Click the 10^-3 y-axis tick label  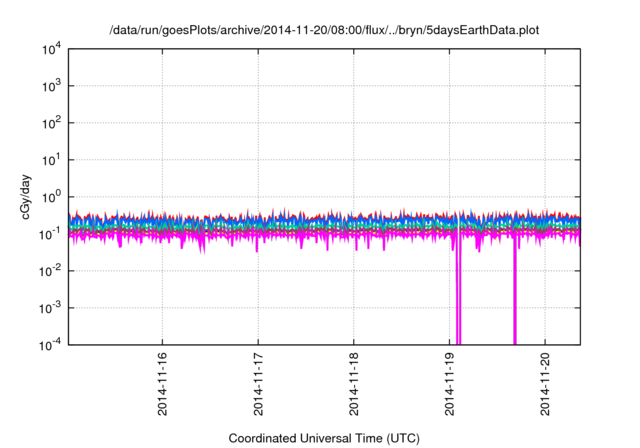point(50,308)
